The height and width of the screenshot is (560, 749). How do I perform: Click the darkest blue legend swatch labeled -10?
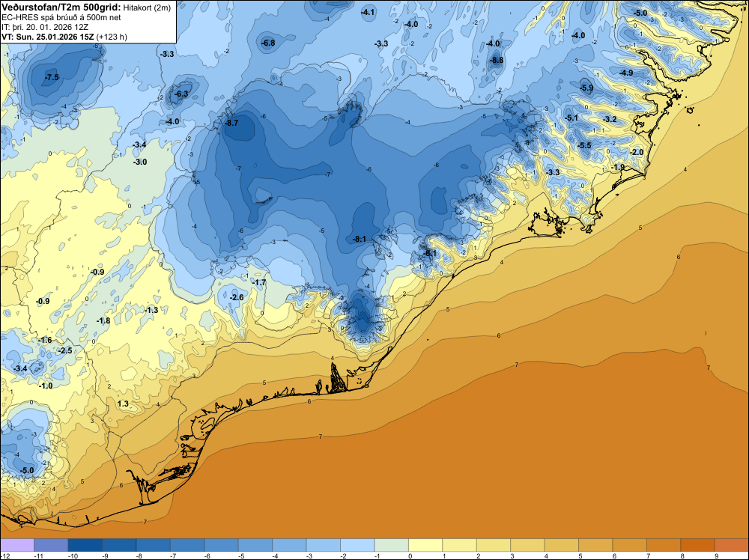[85, 545]
